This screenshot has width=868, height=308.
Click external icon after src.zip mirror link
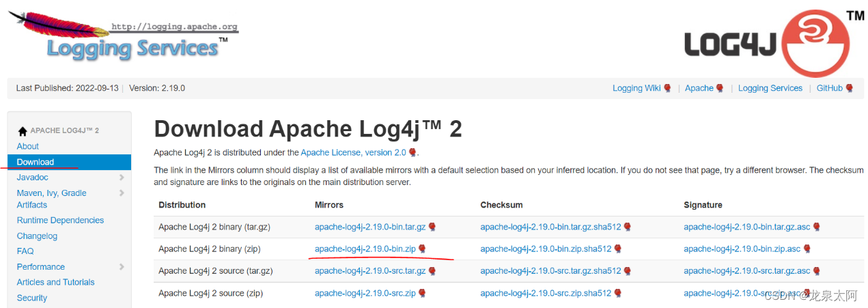coord(422,293)
